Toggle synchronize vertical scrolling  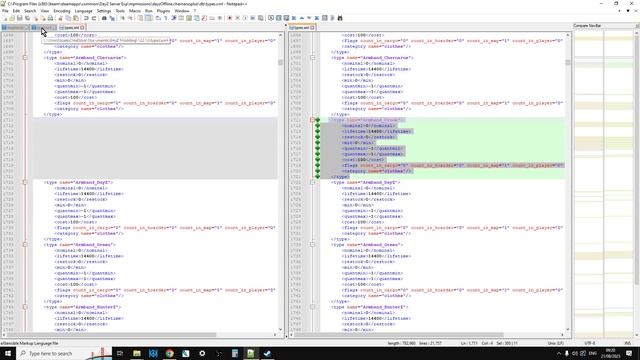(x=140, y=18)
